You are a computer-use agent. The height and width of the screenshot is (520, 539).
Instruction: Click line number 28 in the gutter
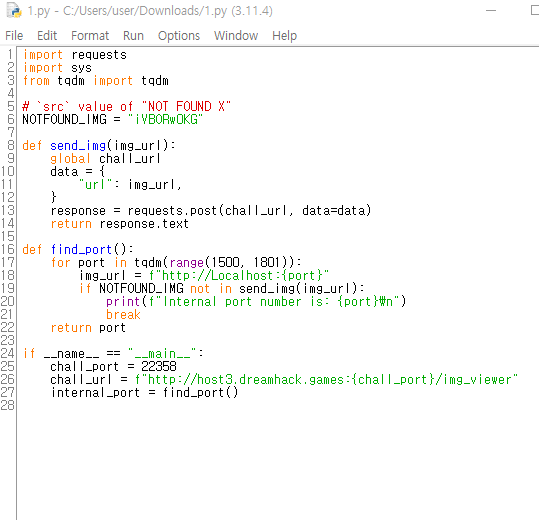pyautogui.click(x=8, y=406)
